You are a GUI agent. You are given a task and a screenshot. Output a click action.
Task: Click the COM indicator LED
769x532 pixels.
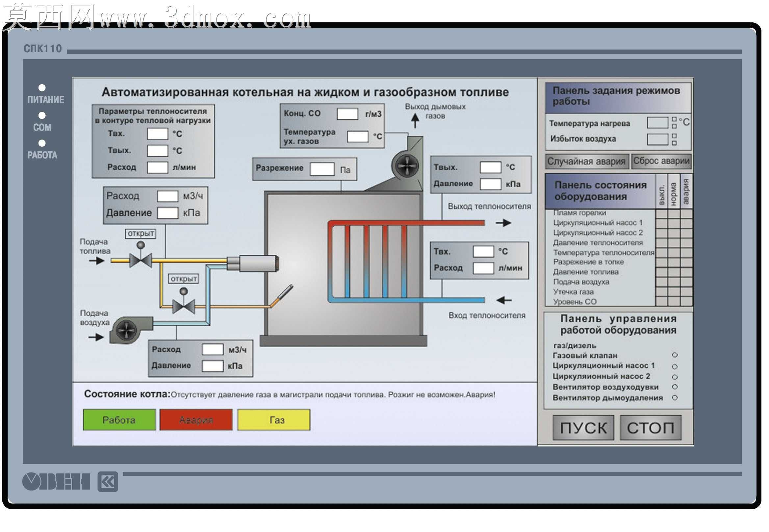point(42,115)
